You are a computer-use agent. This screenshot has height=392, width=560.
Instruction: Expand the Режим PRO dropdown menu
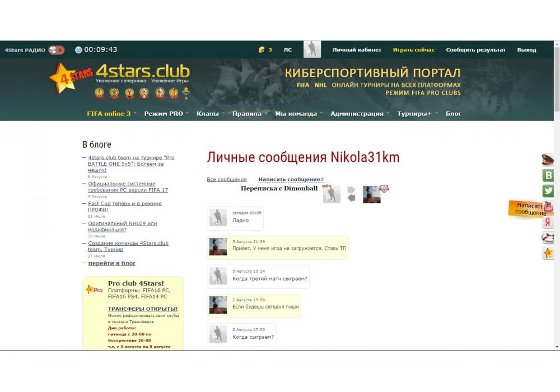pos(164,114)
